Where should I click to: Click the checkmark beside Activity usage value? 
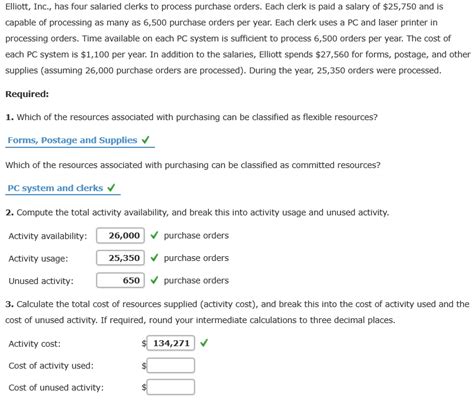(x=154, y=258)
